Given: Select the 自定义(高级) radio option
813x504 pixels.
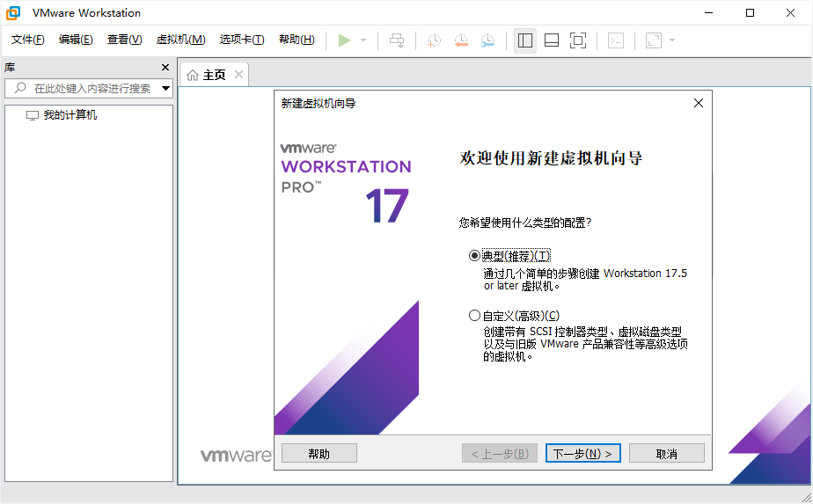Looking at the screenshot, I should point(475,316).
